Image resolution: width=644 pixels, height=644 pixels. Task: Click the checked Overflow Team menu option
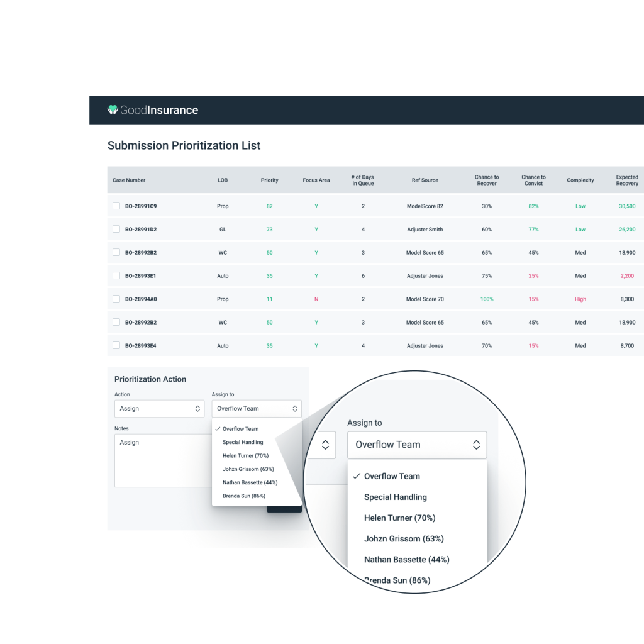[x=240, y=429]
